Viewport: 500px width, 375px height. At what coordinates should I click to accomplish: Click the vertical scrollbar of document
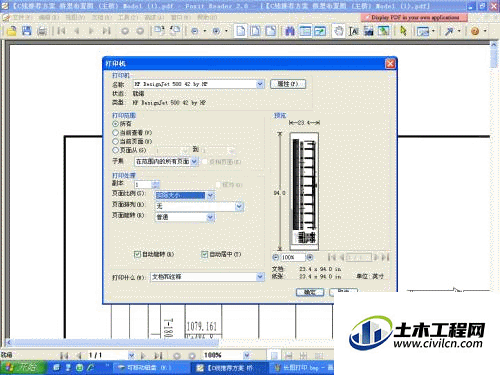pyautogui.click(x=494, y=190)
